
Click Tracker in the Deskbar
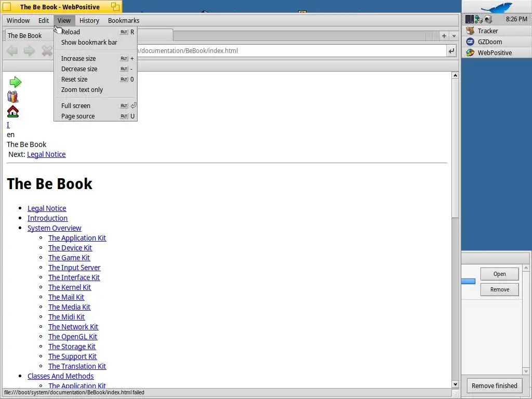click(497, 31)
